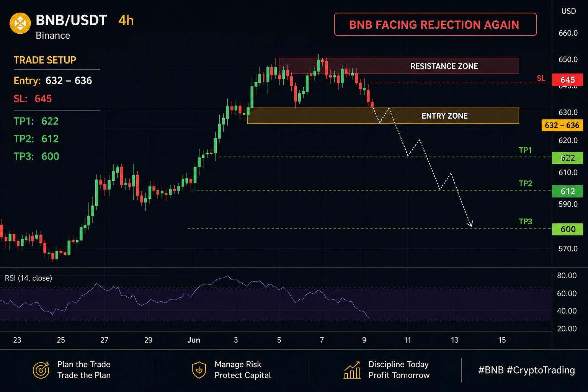Select the Entry: 632 – 636 line
The width and height of the screenshot is (588, 392).
(53, 80)
